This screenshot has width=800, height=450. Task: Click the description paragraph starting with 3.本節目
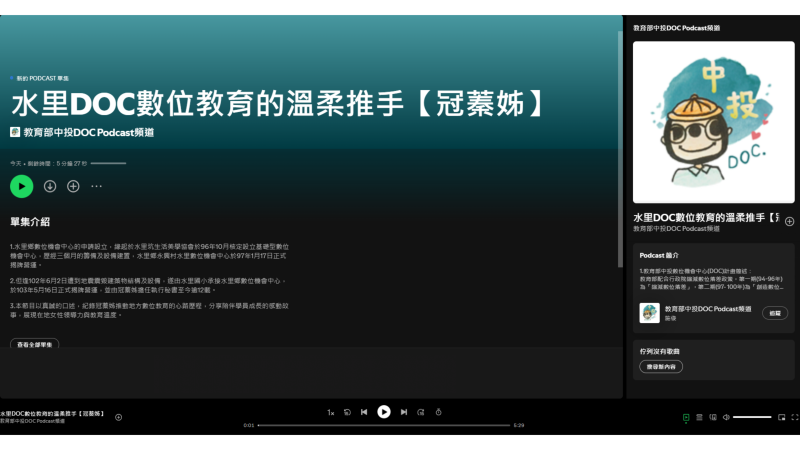tap(149, 310)
